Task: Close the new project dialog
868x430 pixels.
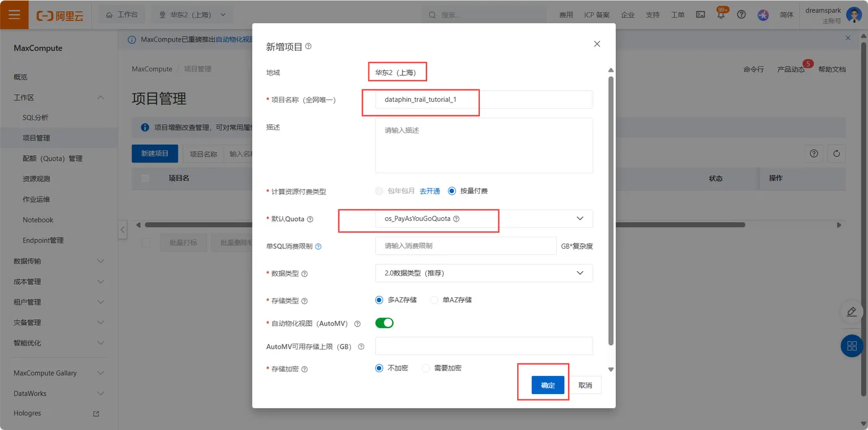Action: pyautogui.click(x=597, y=44)
